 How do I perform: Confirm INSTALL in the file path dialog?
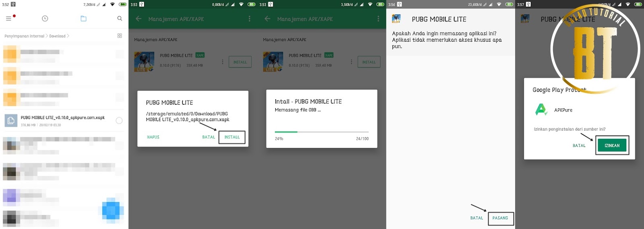[x=232, y=137]
